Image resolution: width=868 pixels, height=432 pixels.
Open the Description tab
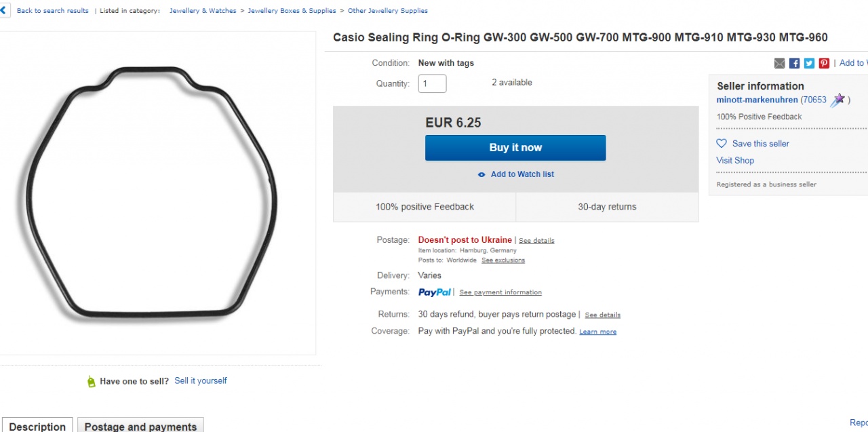(x=38, y=426)
